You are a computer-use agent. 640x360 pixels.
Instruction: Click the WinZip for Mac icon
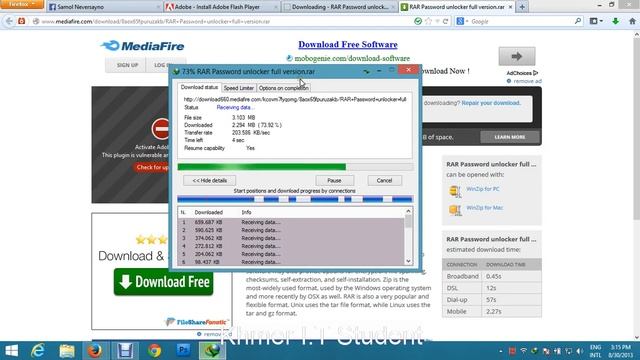pos(455,210)
